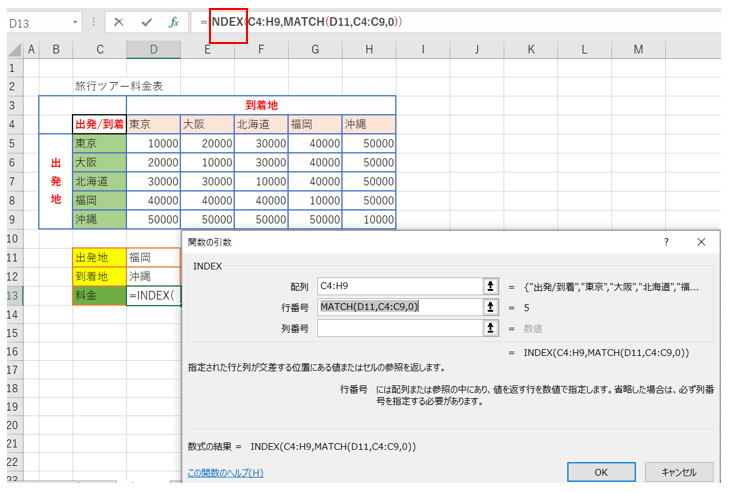729x492 pixels.
Task: Click the empty 列番号 input field
Action: (x=398, y=327)
